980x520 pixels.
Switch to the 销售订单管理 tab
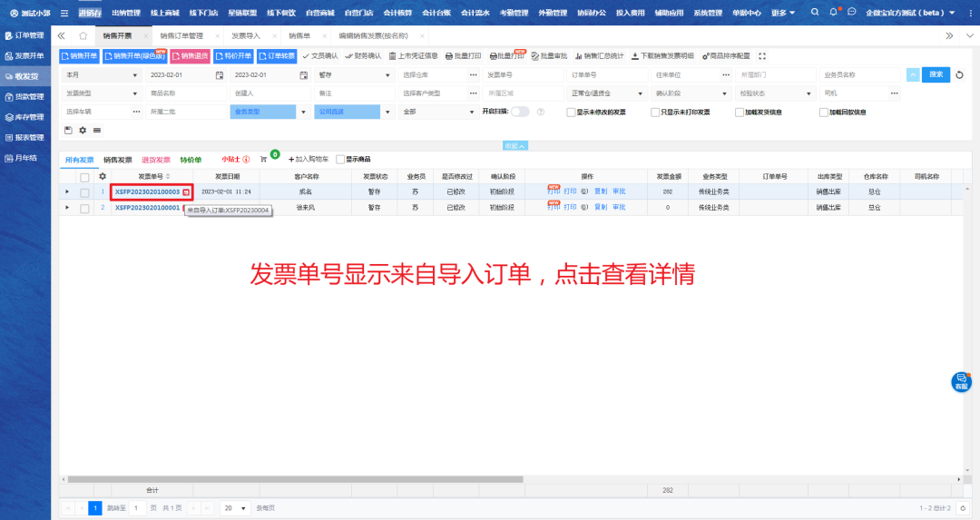click(x=182, y=35)
